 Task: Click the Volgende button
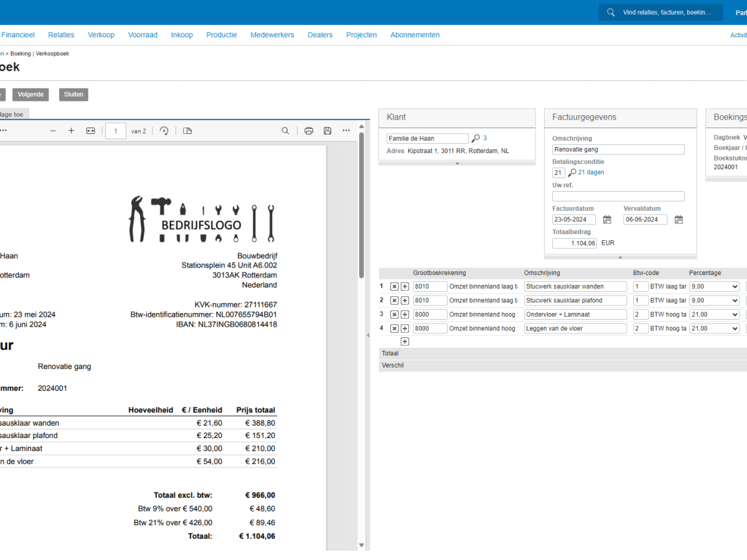[x=31, y=95]
